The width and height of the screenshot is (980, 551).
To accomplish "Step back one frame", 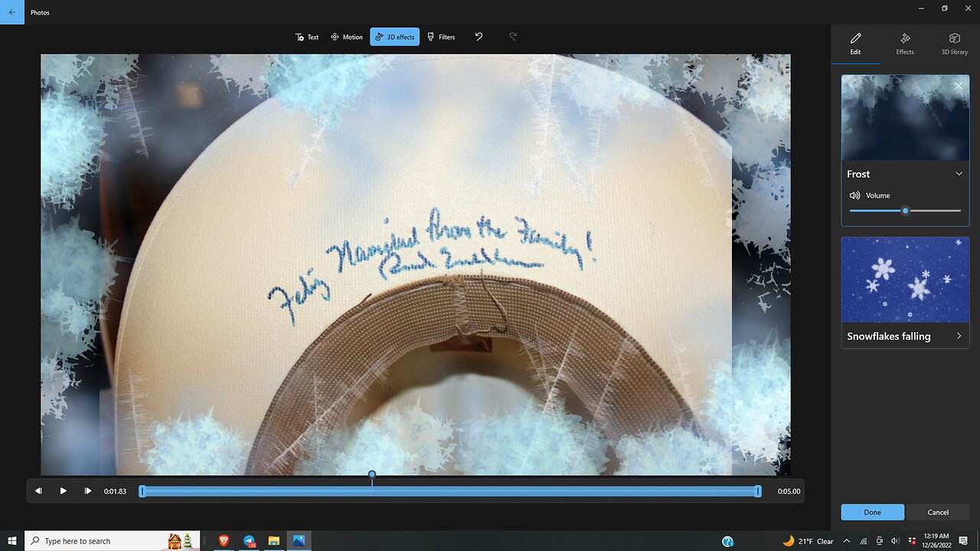I will pyautogui.click(x=38, y=491).
